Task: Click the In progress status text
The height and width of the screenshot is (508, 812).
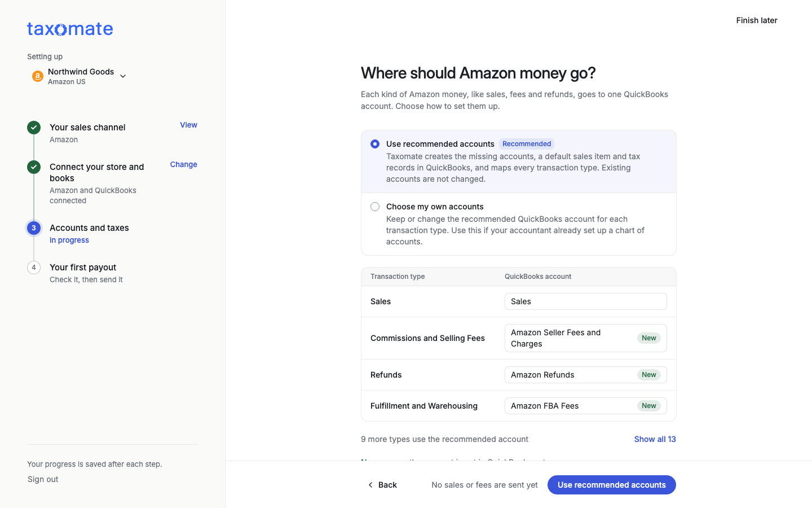Action: click(x=69, y=240)
